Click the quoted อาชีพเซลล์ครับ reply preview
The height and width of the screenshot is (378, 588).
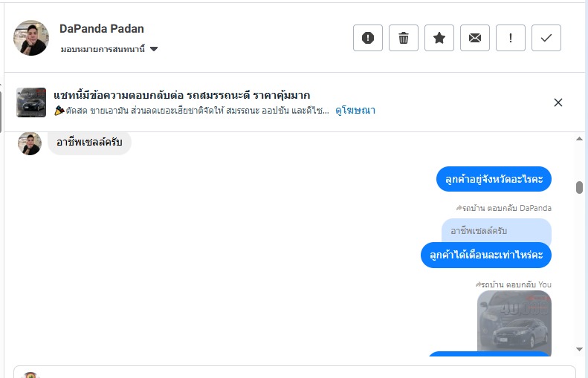coord(496,231)
